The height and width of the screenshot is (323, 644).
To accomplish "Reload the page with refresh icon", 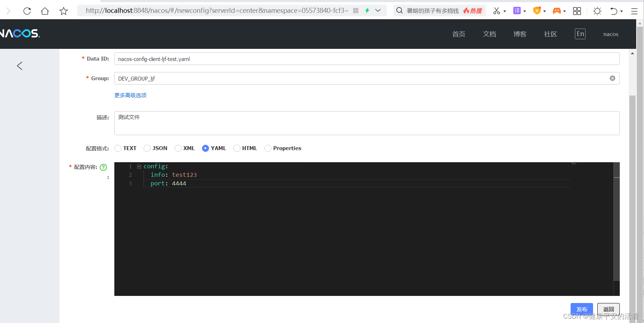I will point(27,11).
